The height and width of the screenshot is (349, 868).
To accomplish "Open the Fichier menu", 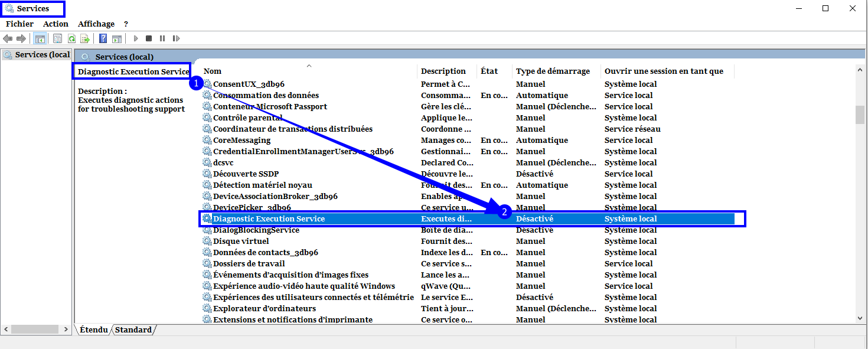I will [x=19, y=24].
